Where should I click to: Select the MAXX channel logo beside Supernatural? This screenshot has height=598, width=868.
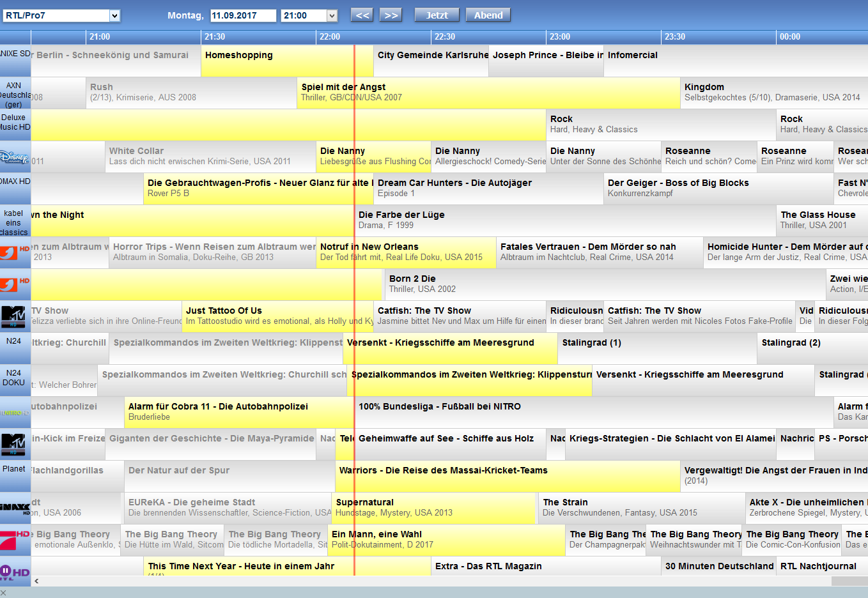15,508
